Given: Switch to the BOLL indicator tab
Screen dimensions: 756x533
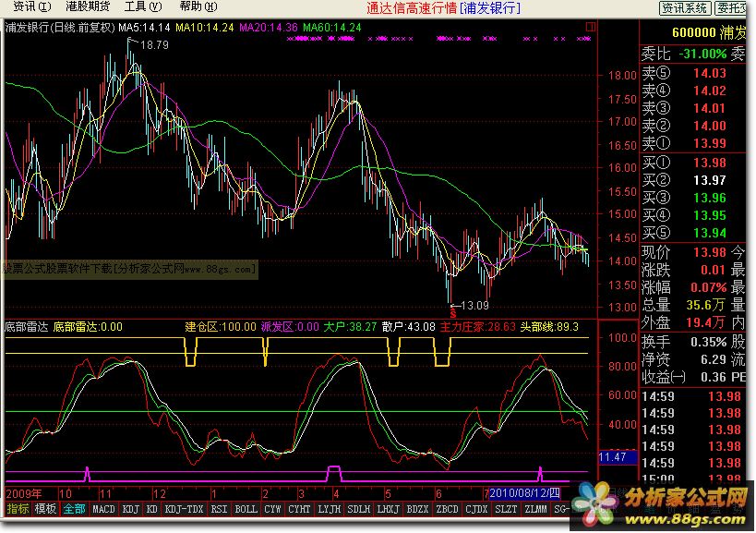Looking at the screenshot, I should tap(246, 508).
